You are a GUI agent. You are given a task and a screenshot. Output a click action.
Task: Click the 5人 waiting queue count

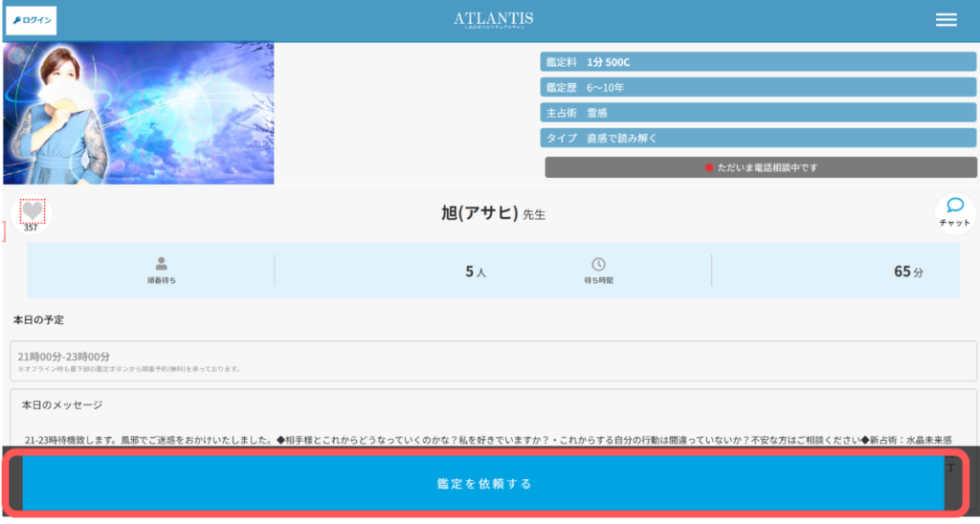[x=476, y=272]
